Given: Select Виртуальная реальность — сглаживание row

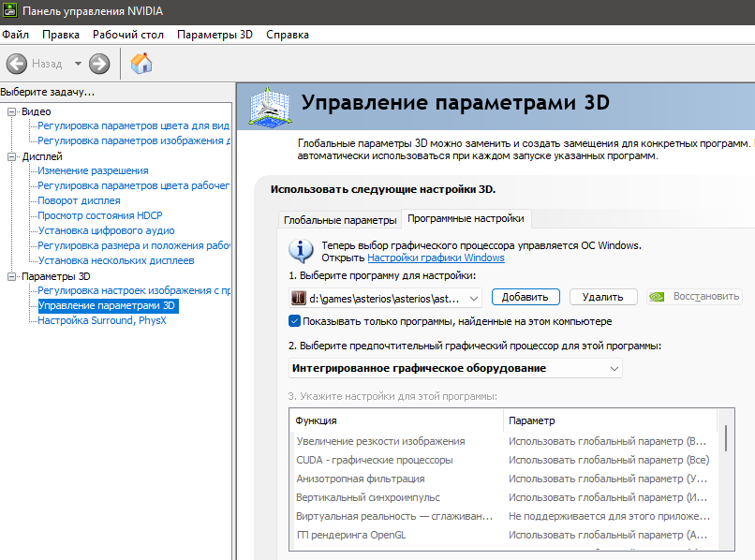Looking at the screenshot, I should point(506,516).
